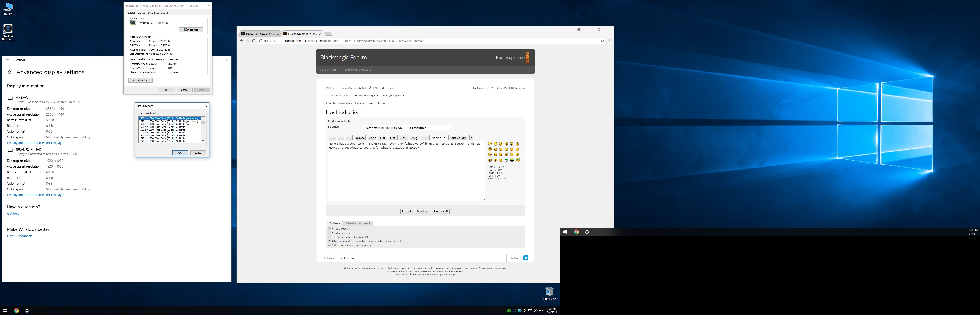
Task: Open the Font colour picker button
Action: [458, 138]
